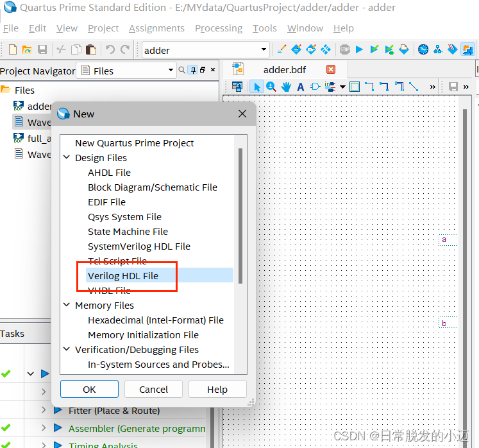Select the Diagonal Line tool

pyautogui.click(x=414, y=87)
